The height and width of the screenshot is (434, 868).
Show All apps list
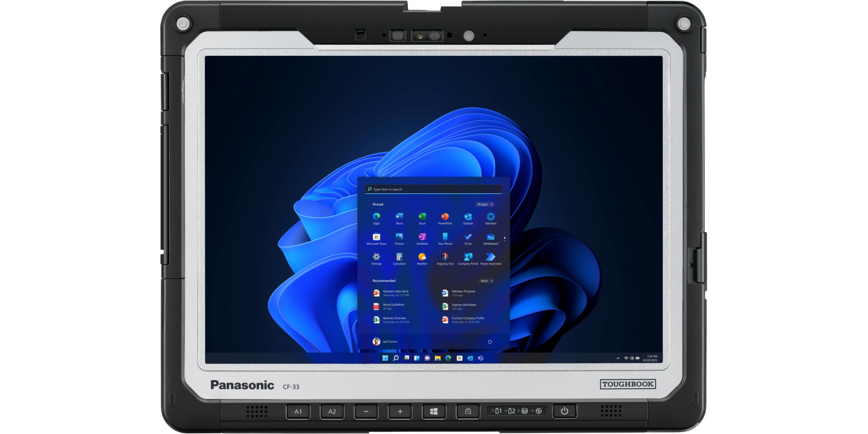[x=485, y=204]
